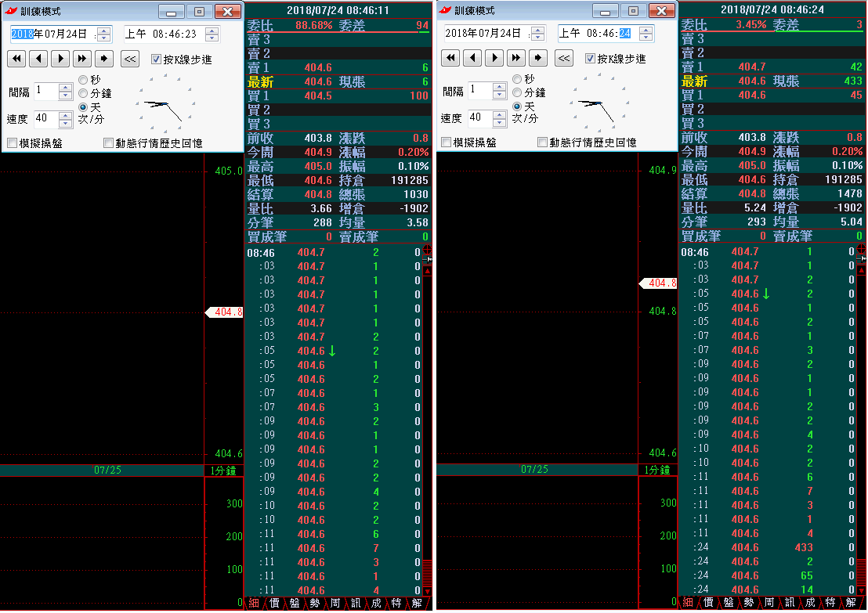Click step-back arrow in 08:46:23 training window
The image size is (868, 613).
point(38,59)
